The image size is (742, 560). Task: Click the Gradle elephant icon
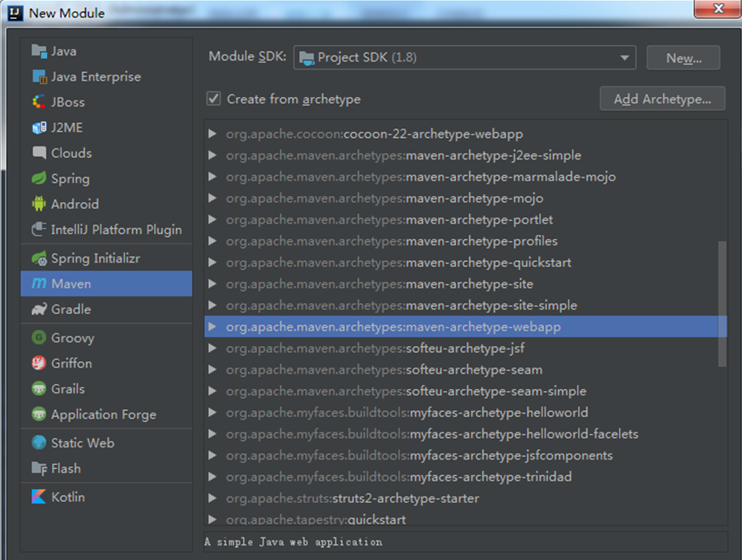coord(39,309)
